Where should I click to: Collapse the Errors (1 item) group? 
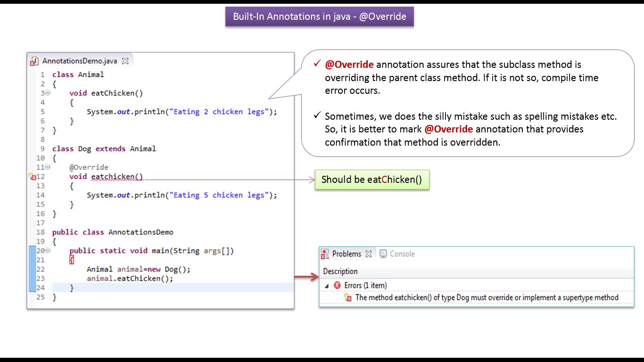tap(327, 286)
